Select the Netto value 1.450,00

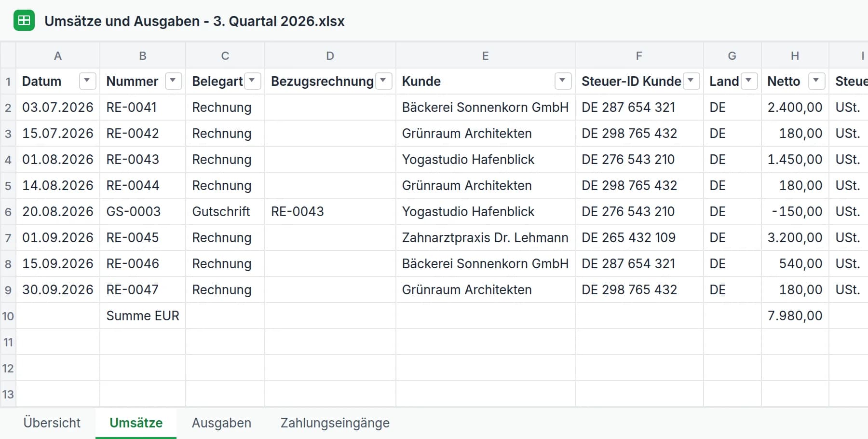(x=795, y=160)
